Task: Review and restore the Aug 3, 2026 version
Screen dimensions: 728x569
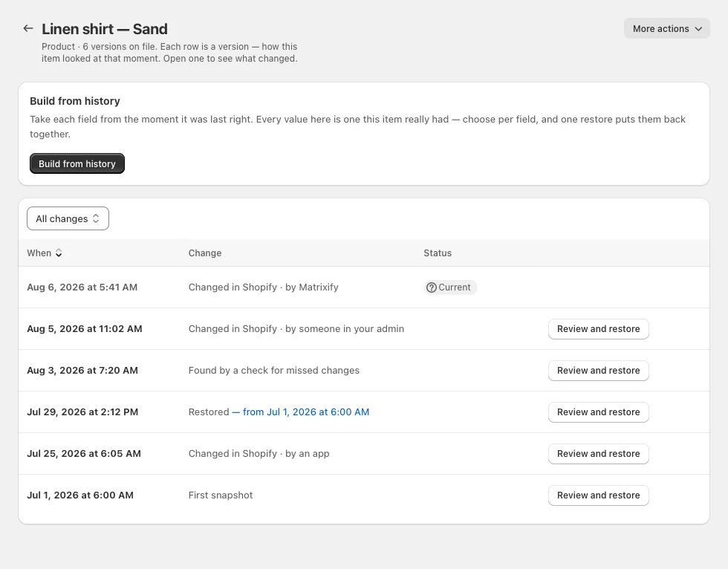Action: [x=598, y=371]
